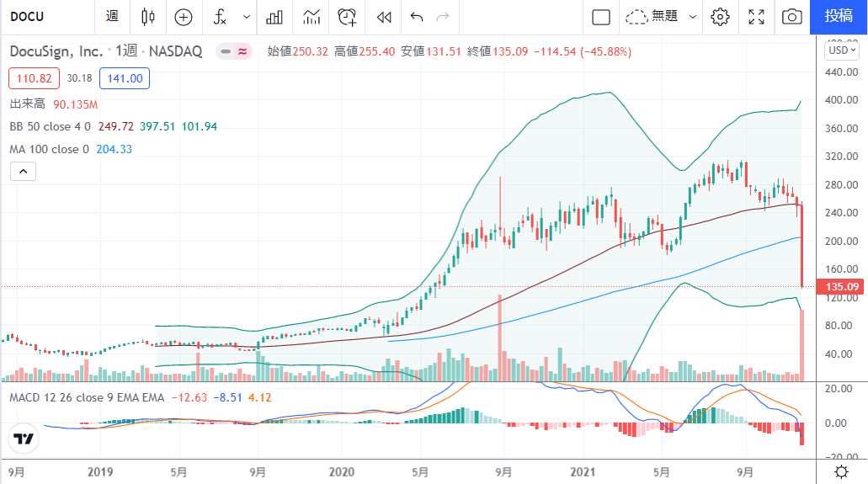The height and width of the screenshot is (484, 868).
Task: Click the TradingView logo
Action: tap(24, 439)
